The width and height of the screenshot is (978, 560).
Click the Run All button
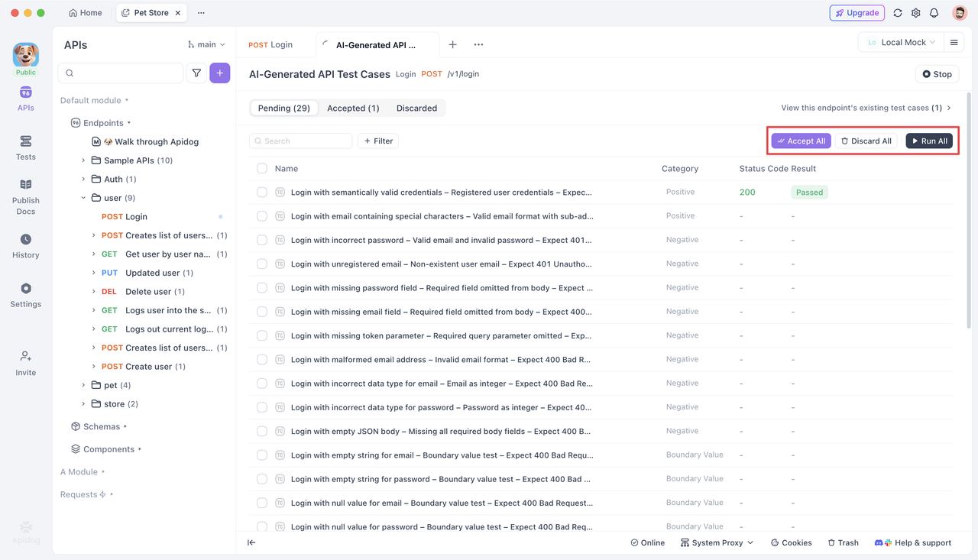pos(929,141)
